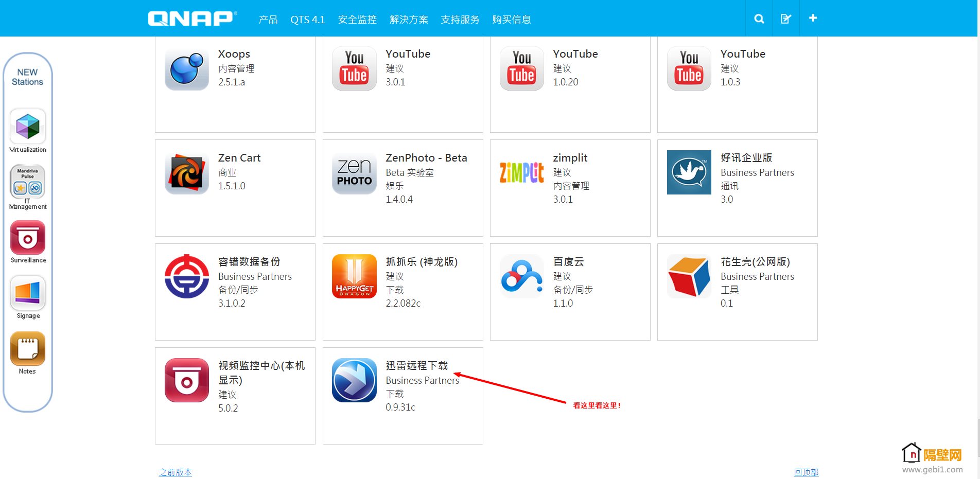Screen dimensions: 980x479
Task: Click version 2.5.1.a under Xoops
Action: coord(232,82)
